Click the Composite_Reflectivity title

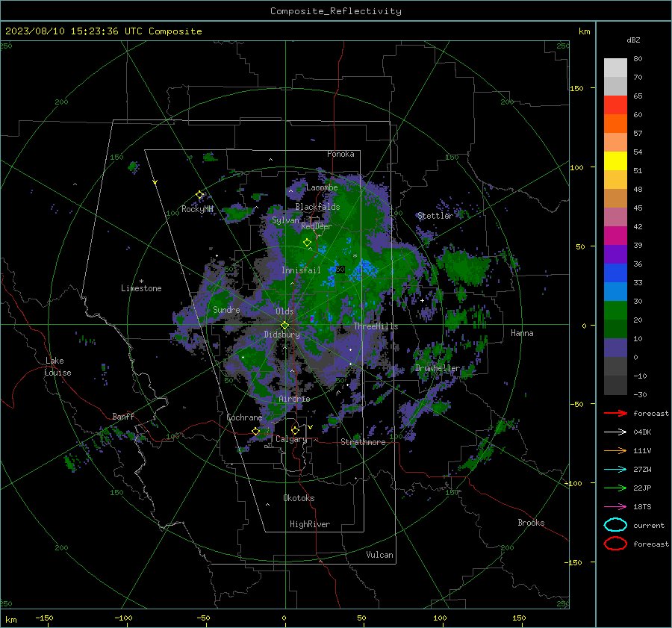coord(336,11)
